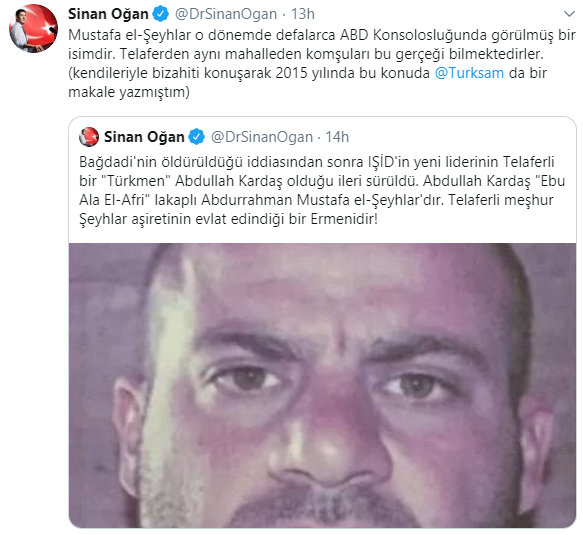Open the tweet options chevron menu

569,14
